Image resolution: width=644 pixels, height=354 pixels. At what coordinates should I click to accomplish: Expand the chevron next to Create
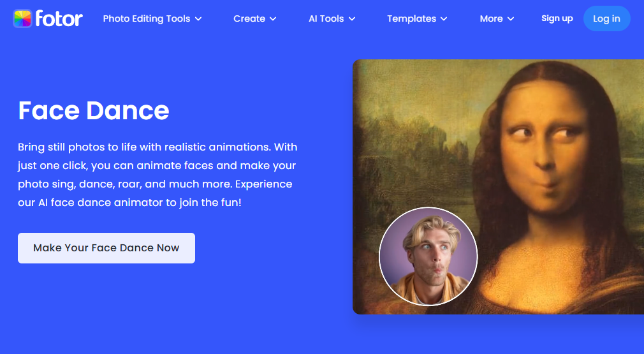click(273, 19)
